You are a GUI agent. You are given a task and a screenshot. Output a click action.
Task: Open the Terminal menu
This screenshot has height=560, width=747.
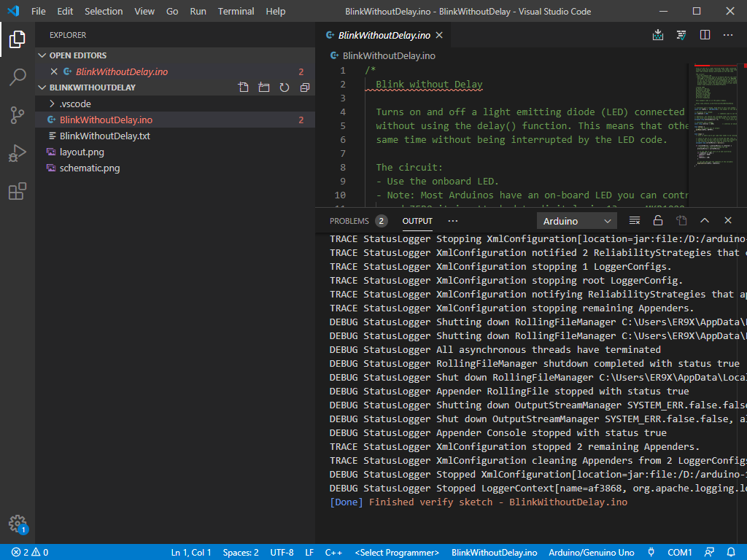pyautogui.click(x=236, y=11)
